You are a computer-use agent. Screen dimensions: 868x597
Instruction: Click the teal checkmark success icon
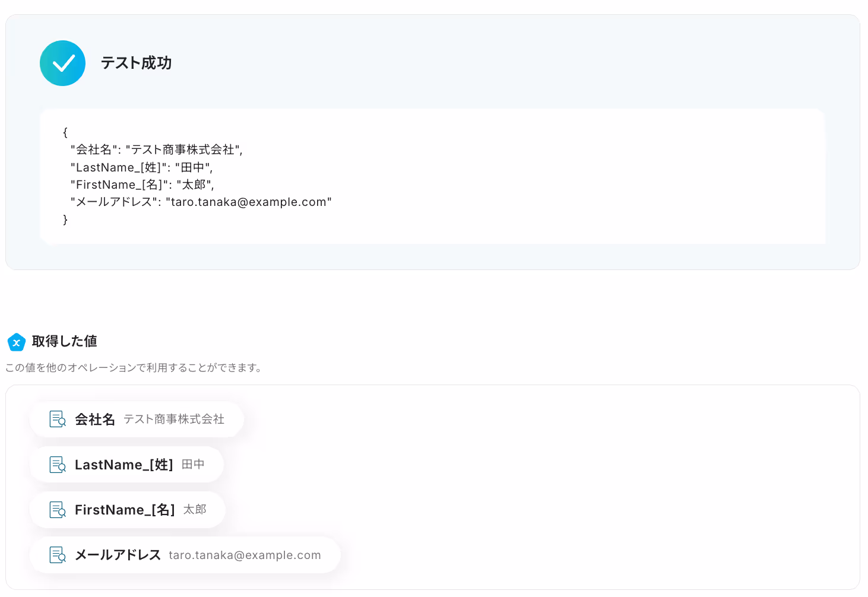(62, 63)
